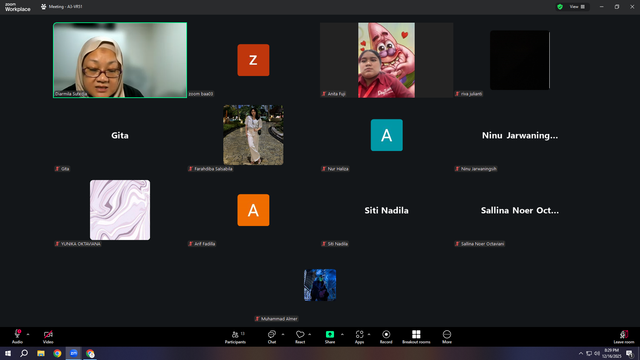The height and width of the screenshot is (360, 640).
Task: Click the green encryption shield icon
Action: 560,7
